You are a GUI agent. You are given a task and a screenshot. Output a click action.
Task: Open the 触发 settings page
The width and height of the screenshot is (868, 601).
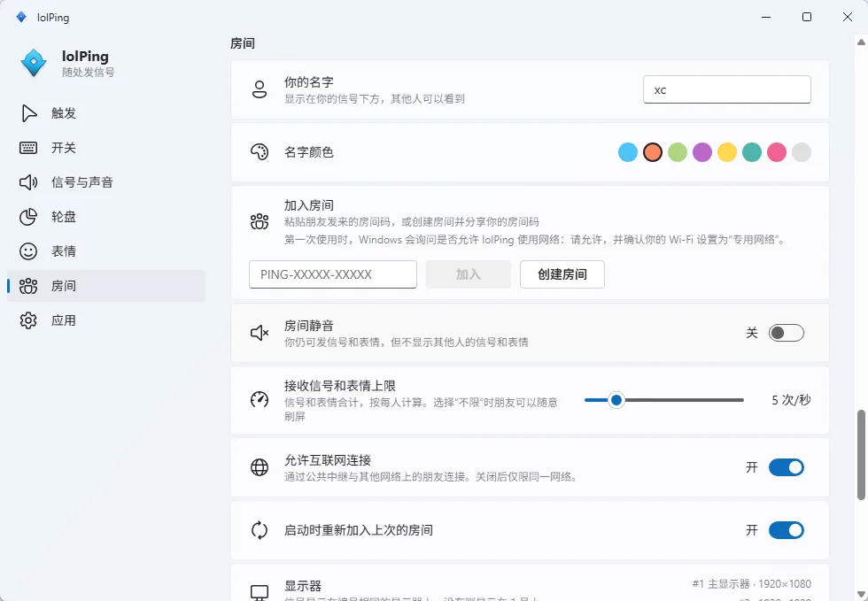click(x=106, y=113)
